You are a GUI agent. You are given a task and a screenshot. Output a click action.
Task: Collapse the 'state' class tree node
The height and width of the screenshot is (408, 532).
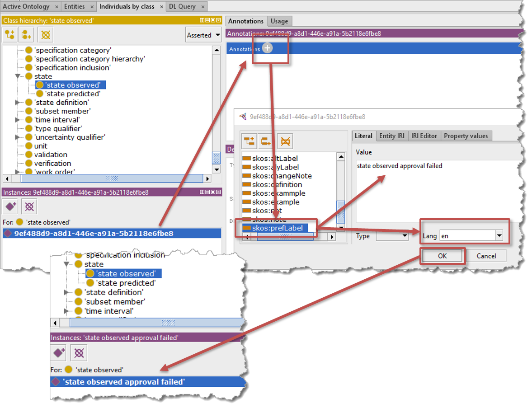point(18,76)
